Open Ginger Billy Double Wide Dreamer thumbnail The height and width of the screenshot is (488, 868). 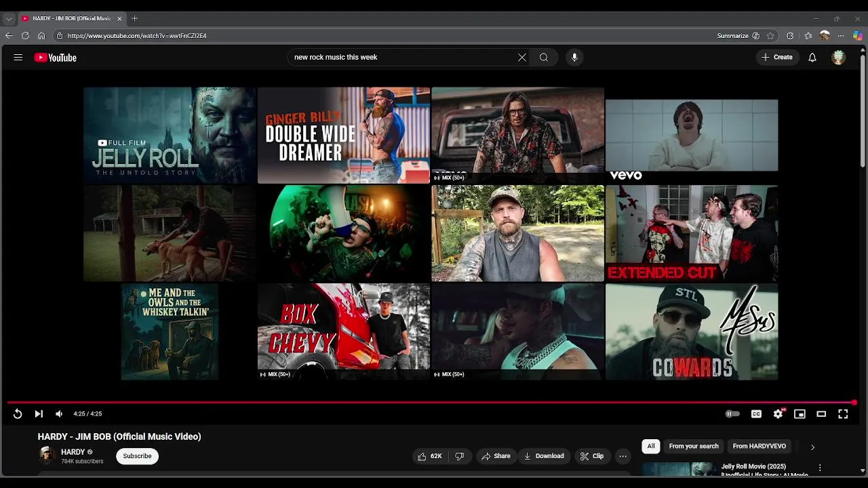click(x=344, y=135)
